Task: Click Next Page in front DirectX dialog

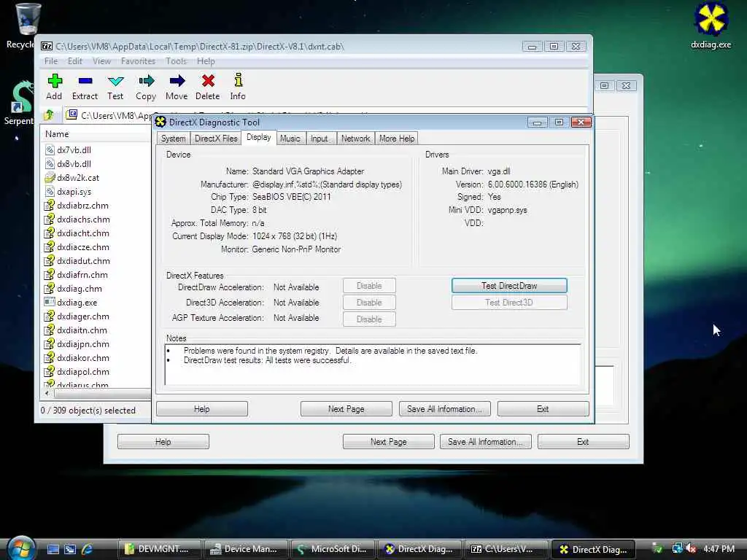Action: [x=347, y=409]
